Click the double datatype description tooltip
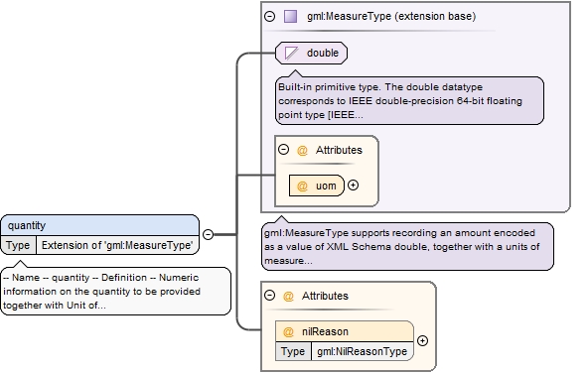588x373 pixels. (409, 101)
